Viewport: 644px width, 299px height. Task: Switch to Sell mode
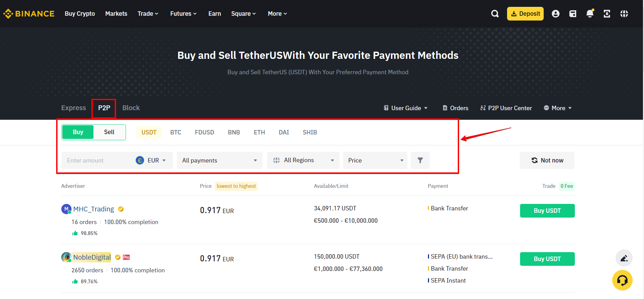pyautogui.click(x=109, y=132)
